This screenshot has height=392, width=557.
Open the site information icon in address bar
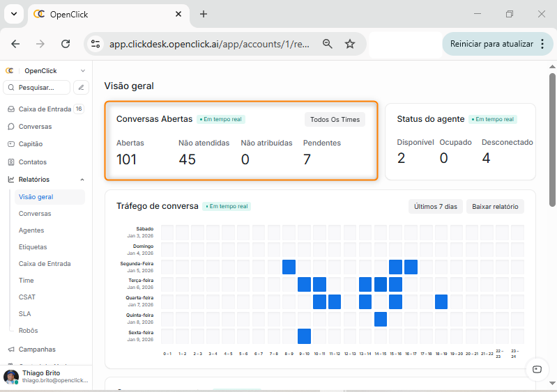[x=96, y=44]
